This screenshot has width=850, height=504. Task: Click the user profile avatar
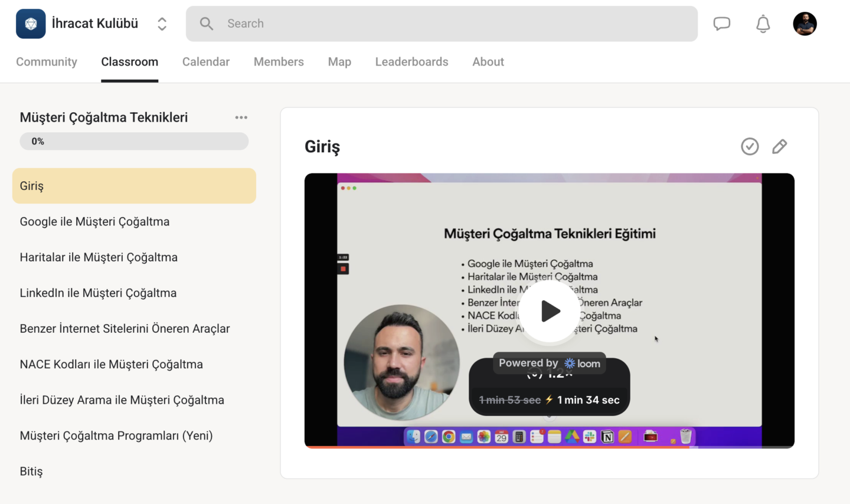(x=805, y=24)
